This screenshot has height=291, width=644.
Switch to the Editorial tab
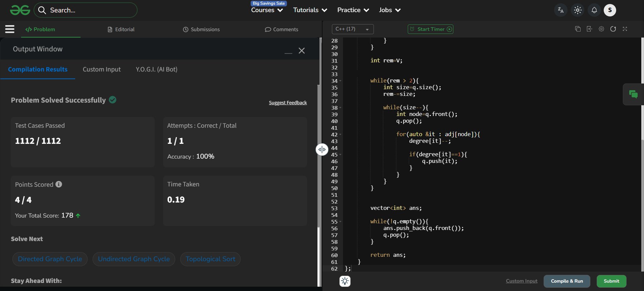[x=121, y=30]
